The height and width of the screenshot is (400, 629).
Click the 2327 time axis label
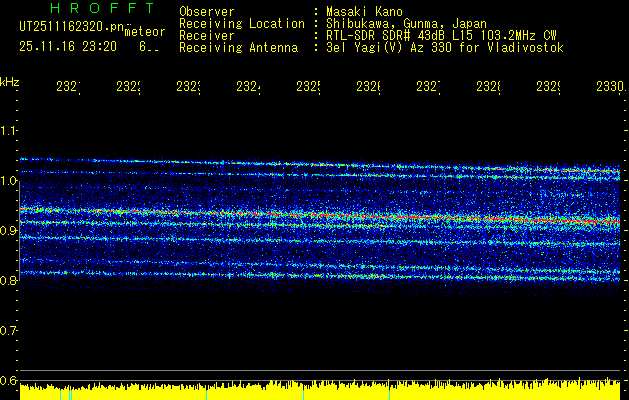(428, 87)
